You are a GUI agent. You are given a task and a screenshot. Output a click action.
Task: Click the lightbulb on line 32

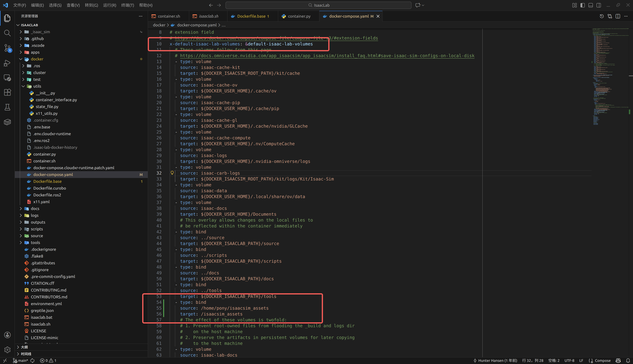(172, 173)
